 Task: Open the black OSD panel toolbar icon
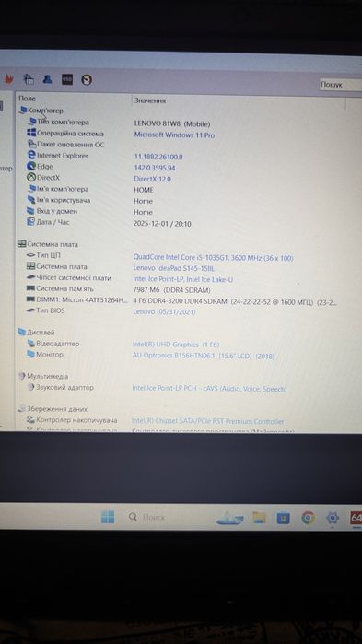pyautogui.click(x=67, y=79)
